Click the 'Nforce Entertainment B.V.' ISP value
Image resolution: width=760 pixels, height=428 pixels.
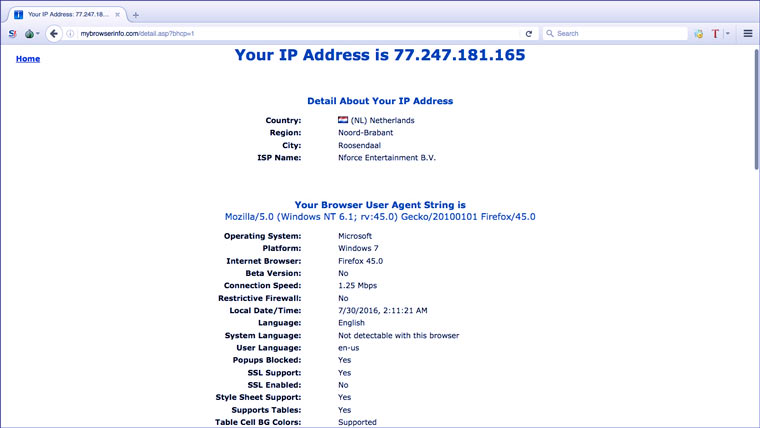tap(387, 158)
